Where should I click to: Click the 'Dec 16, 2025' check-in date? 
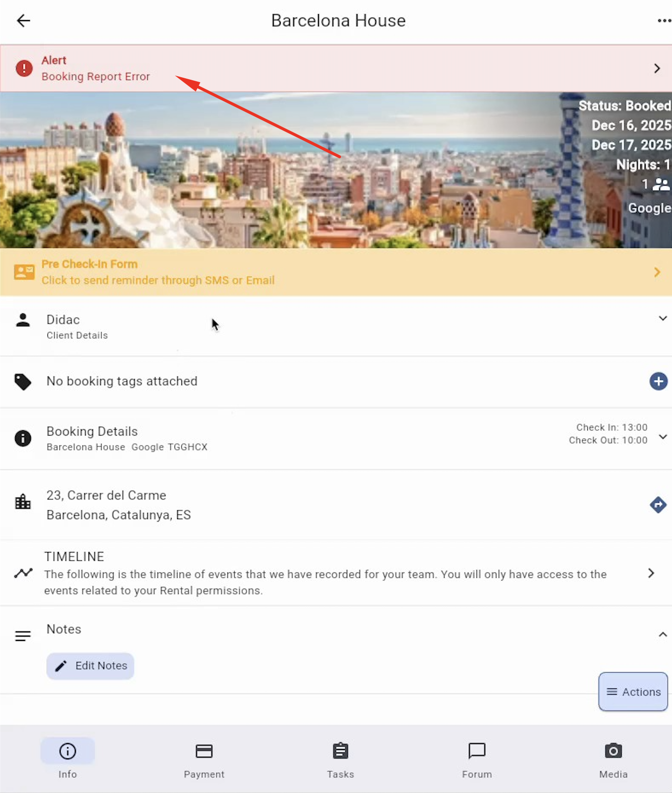(631, 126)
